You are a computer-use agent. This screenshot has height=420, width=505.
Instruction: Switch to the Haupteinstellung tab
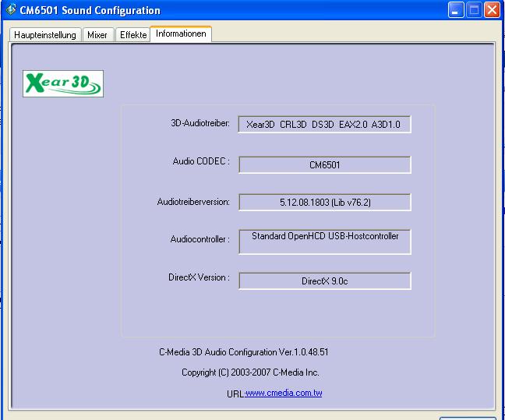click(x=45, y=35)
